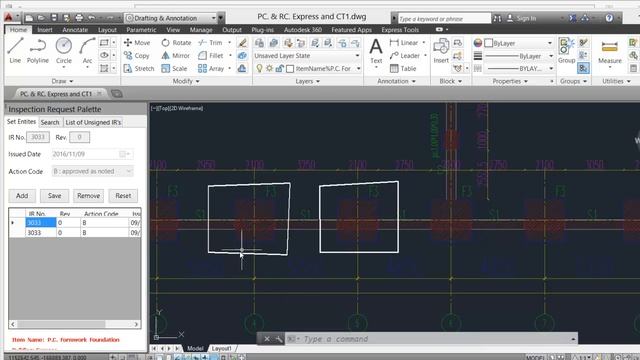Image resolution: width=640 pixels, height=360 pixels.
Task: Toggle the layer freeze sun icon
Action: point(269,69)
